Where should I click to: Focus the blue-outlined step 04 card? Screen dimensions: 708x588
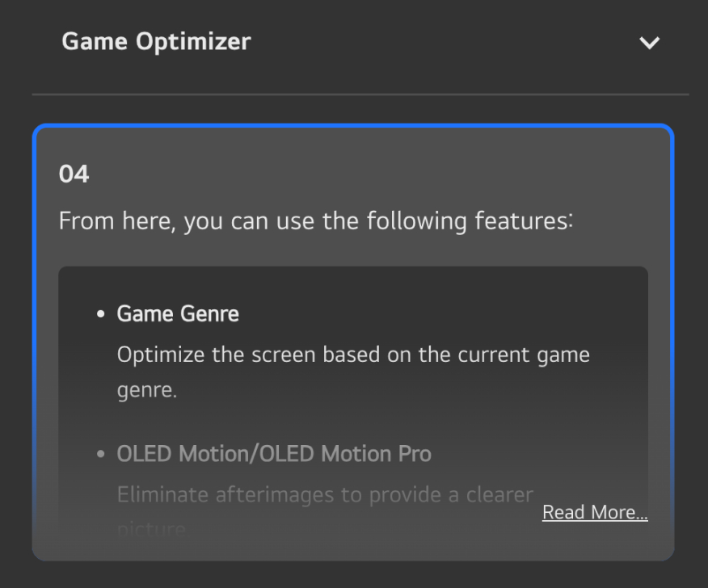(353, 342)
